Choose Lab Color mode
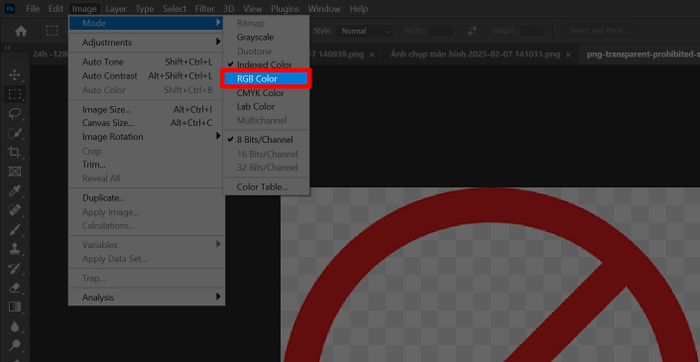The width and height of the screenshot is (700, 362). (x=266, y=107)
